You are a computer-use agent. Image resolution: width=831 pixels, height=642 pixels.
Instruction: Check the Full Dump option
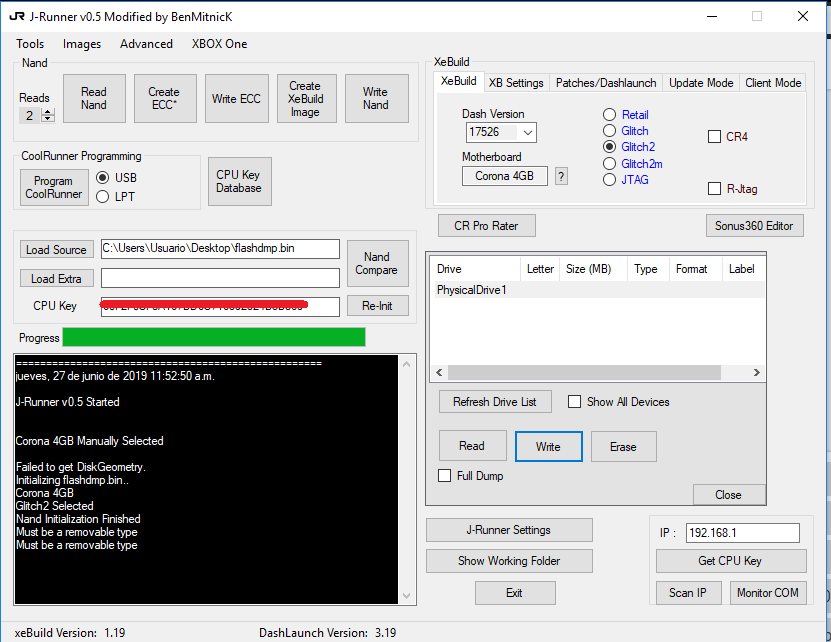tap(445, 476)
